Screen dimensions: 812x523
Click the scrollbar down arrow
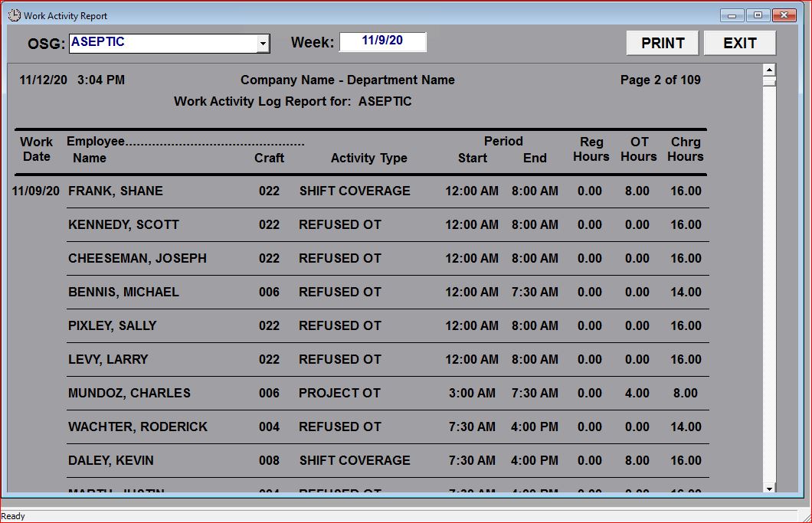coord(770,488)
